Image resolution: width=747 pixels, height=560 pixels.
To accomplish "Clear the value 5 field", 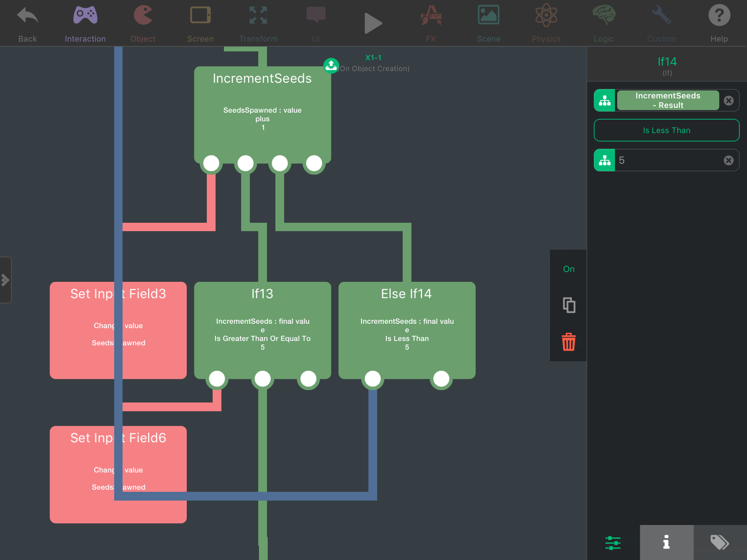I will 728,160.
